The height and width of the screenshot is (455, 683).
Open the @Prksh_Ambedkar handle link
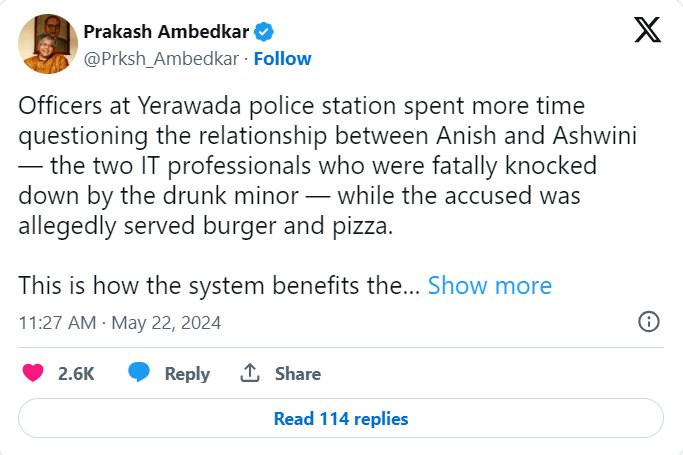point(162,59)
